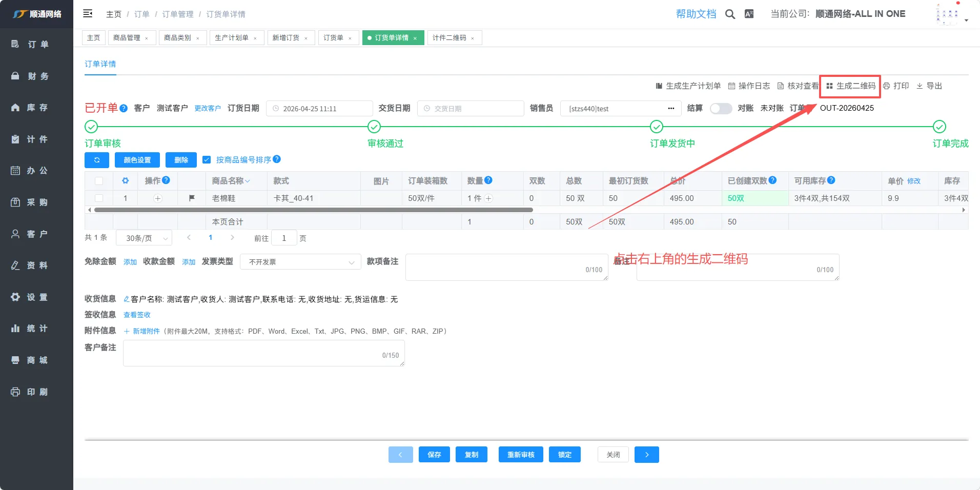This screenshot has width=980, height=490.
Task: Click the search magnifier icon in header
Action: (730, 14)
